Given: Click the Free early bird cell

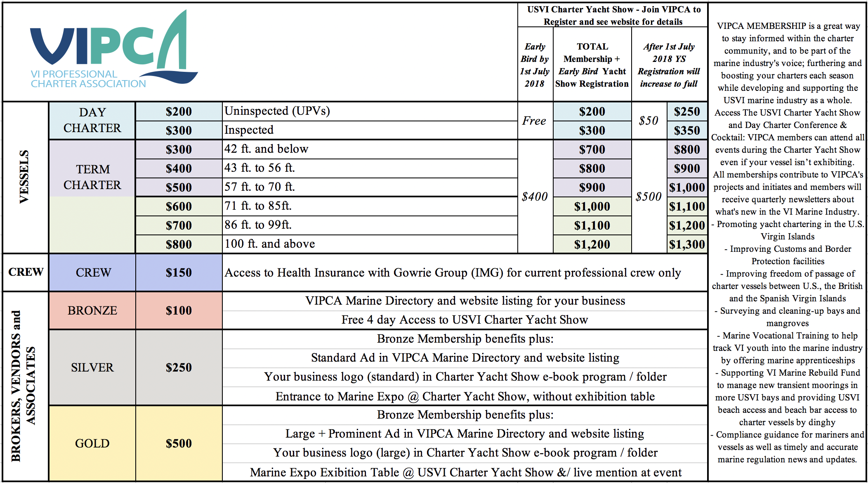Looking at the screenshot, I should 535,121.
